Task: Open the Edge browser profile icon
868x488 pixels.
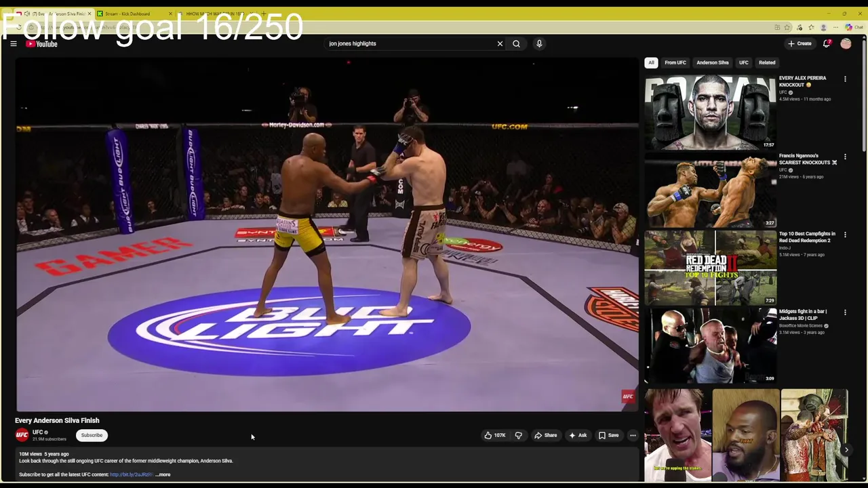Action: pyautogui.click(x=823, y=27)
